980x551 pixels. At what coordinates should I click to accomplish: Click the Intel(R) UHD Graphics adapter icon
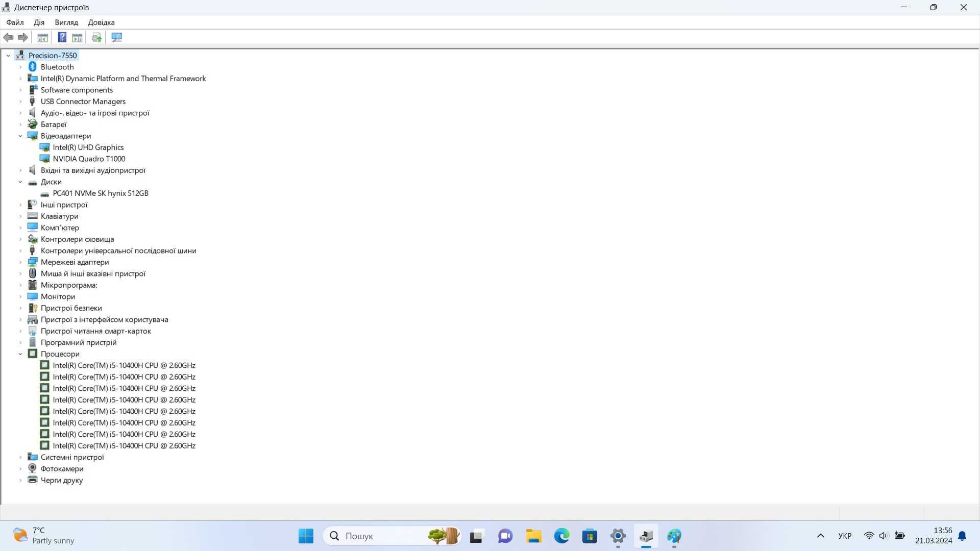pyautogui.click(x=45, y=147)
